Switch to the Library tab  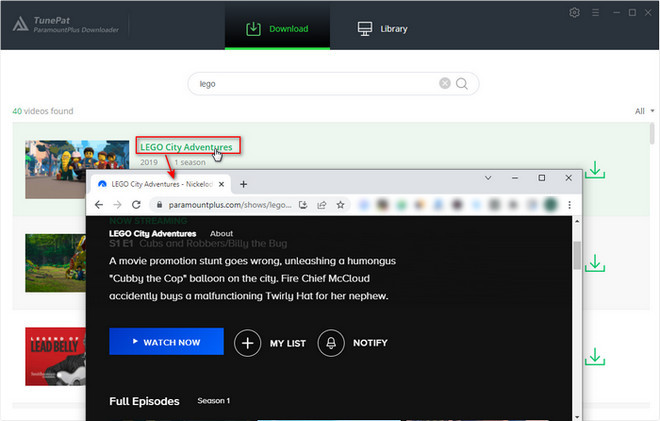coord(382,29)
